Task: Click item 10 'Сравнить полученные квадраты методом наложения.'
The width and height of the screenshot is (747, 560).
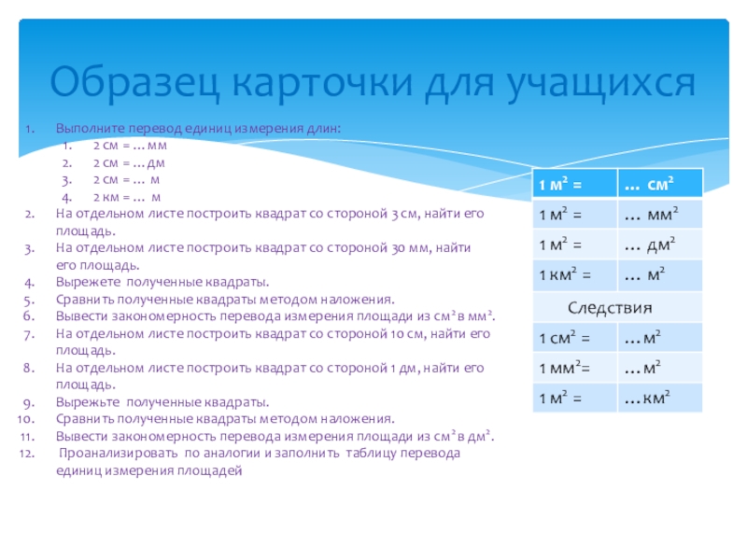Action: tap(225, 419)
